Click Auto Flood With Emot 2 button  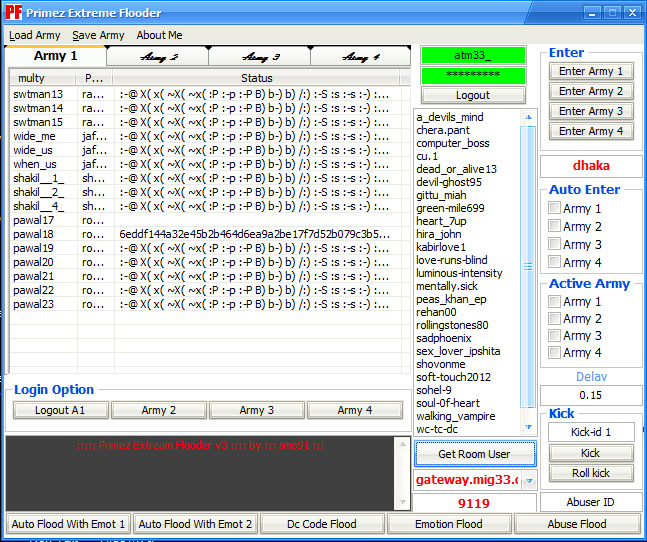(x=195, y=524)
